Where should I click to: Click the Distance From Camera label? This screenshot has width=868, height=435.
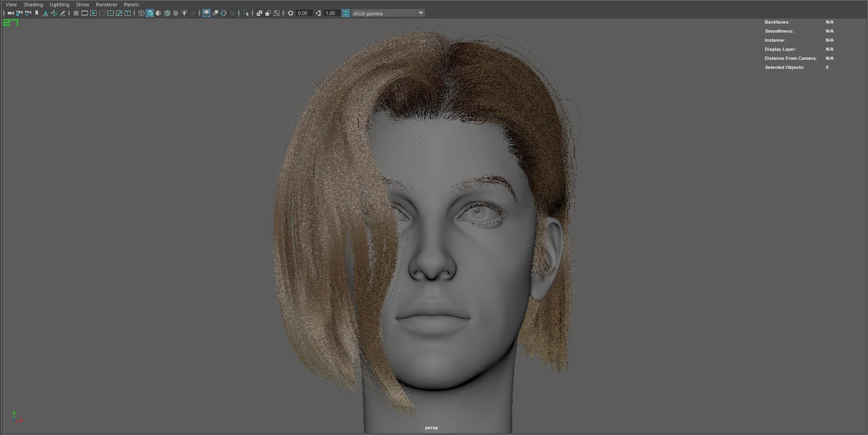791,58
